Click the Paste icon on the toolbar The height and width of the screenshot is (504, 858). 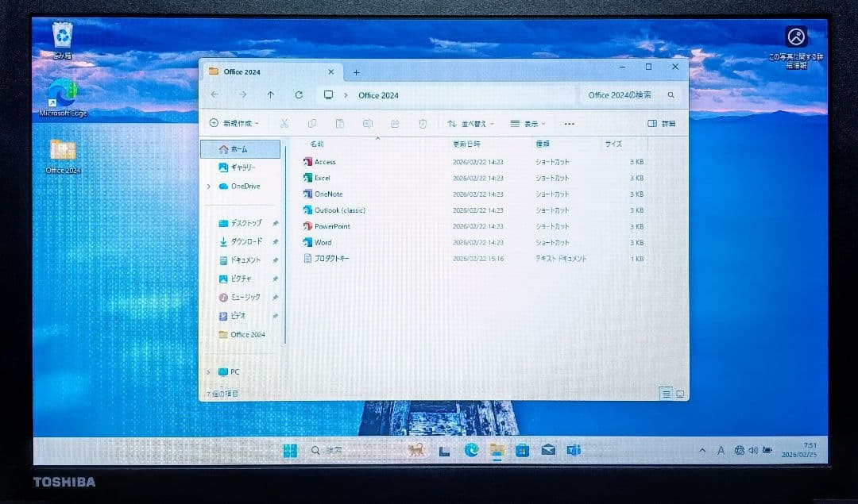click(x=338, y=124)
